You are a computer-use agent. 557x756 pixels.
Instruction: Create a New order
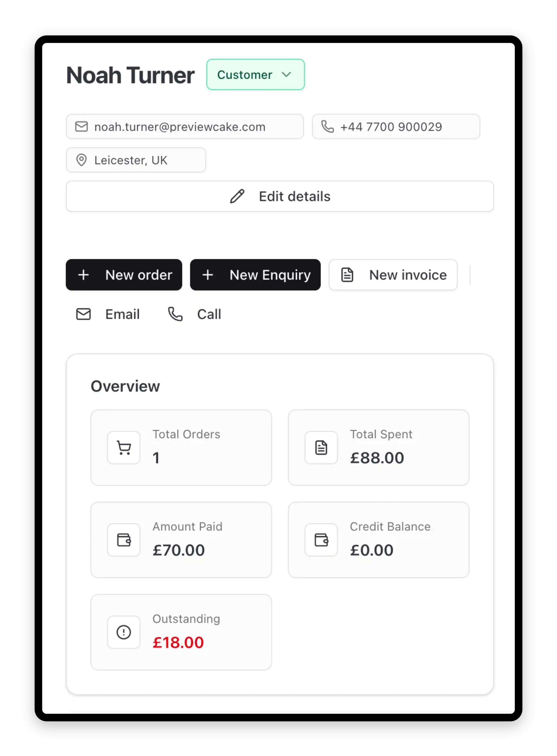(124, 275)
